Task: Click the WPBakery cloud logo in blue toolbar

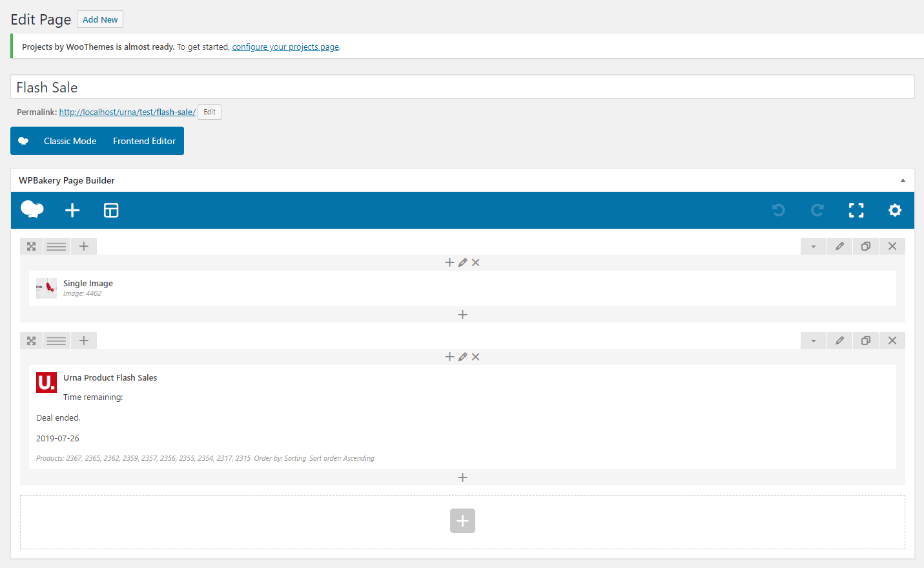Action: (32, 209)
